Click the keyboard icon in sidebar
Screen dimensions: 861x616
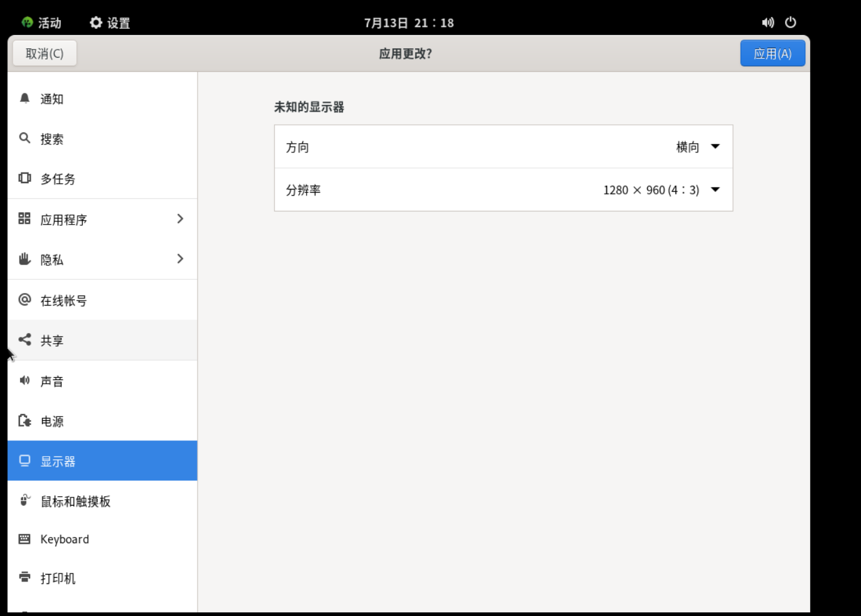24,539
